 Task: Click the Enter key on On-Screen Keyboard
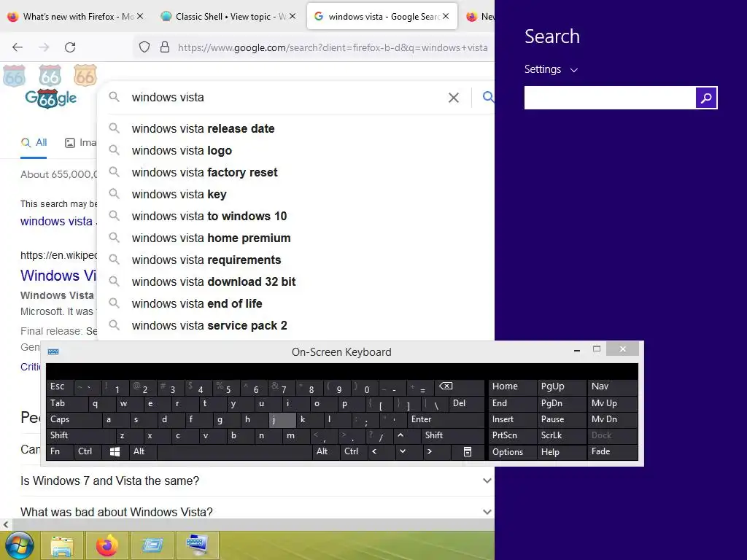pos(446,419)
